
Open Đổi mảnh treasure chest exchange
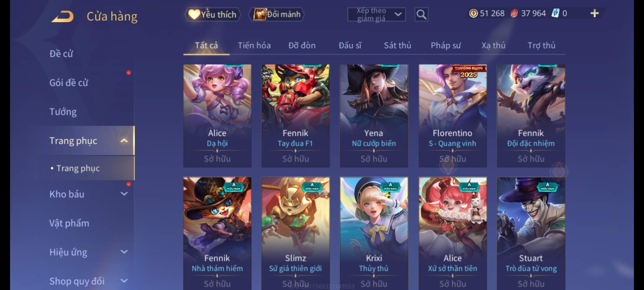(277, 14)
